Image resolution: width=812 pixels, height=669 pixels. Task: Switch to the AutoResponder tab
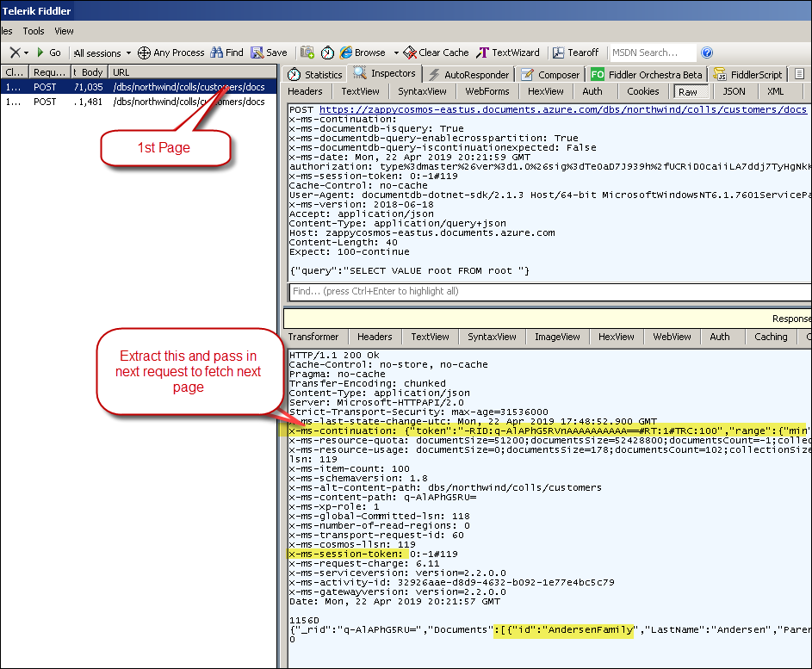[x=468, y=75]
